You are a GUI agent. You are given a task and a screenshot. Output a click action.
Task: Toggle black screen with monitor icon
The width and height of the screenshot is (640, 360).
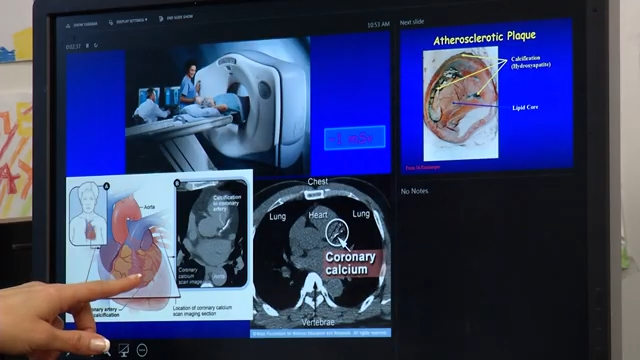point(124,350)
